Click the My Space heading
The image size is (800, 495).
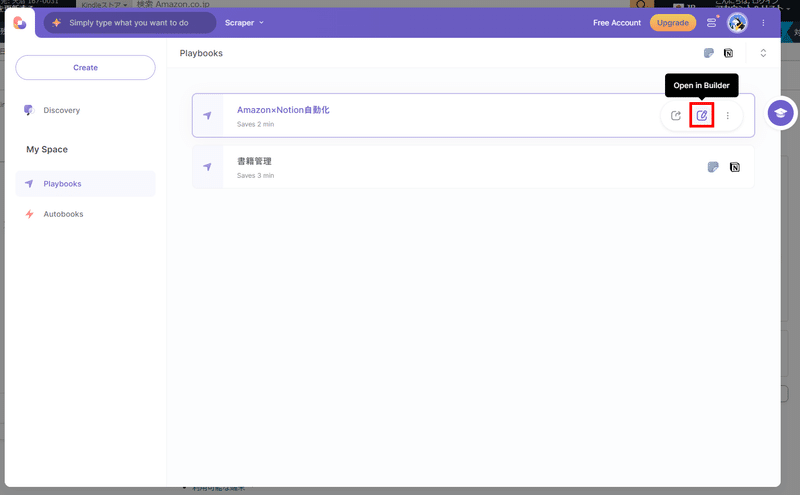(x=47, y=150)
